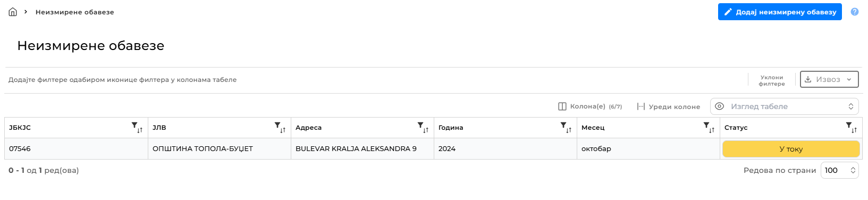
Task: Click the yellow У току status badge
Action: 791,149
